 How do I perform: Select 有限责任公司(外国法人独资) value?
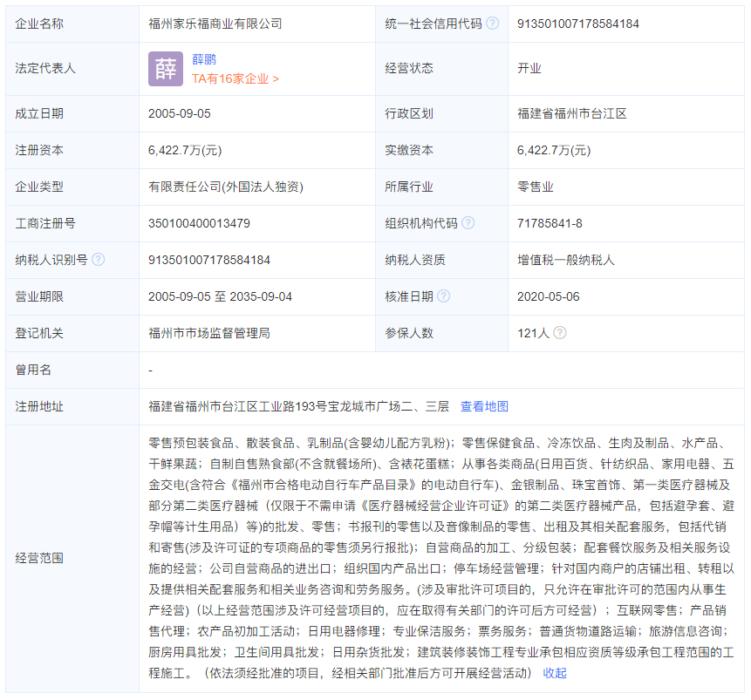pyautogui.click(x=226, y=187)
